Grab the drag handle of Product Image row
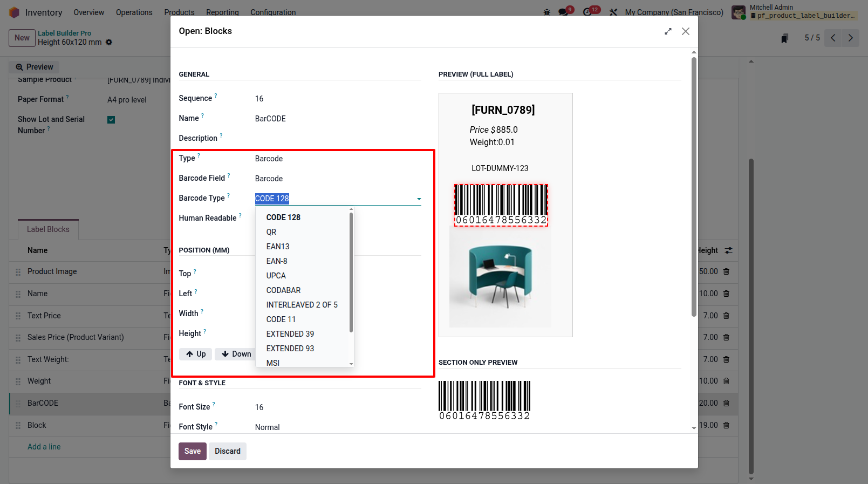Viewport: 868px width, 484px height. tap(18, 272)
